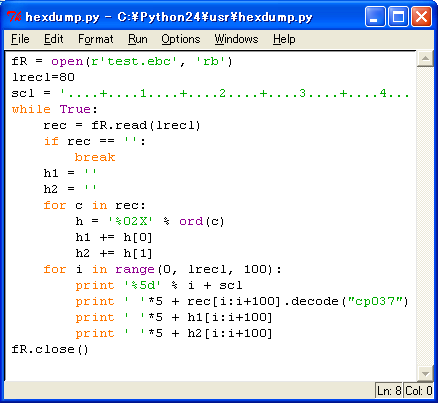This screenshot has width=438, height=403.
Task: Open the Options menu
Action: [x=181, y=39]
